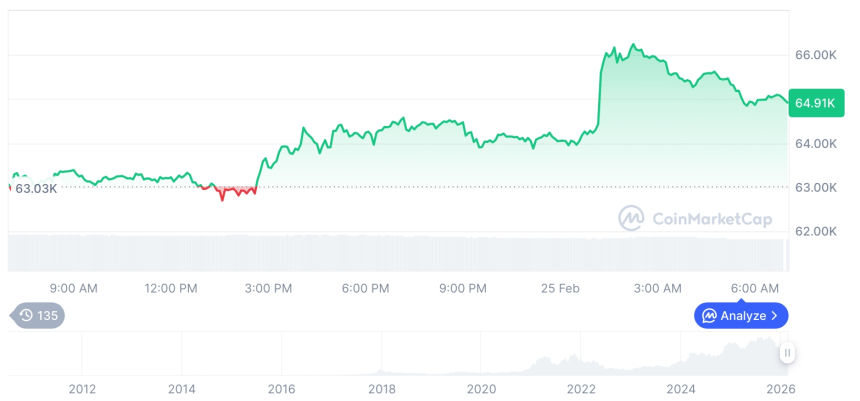Click the Analyze button's chart icon
The image size is (860, 401).
(x=709, y=316)
